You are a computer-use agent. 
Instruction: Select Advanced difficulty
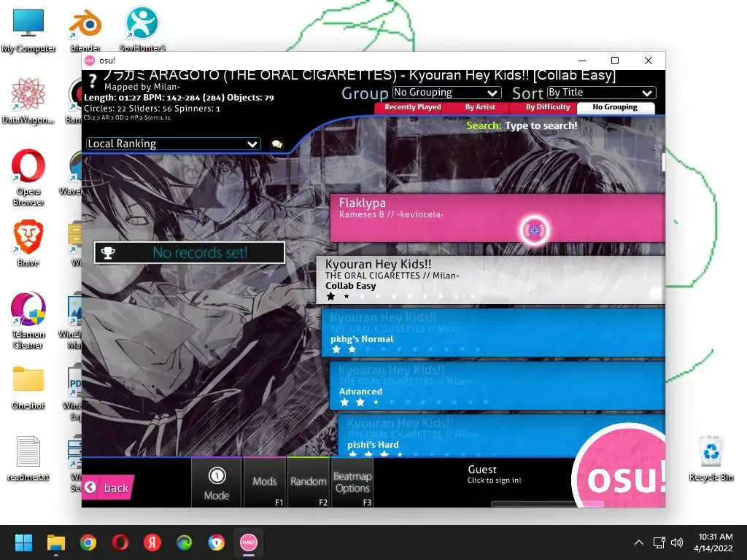497,385
